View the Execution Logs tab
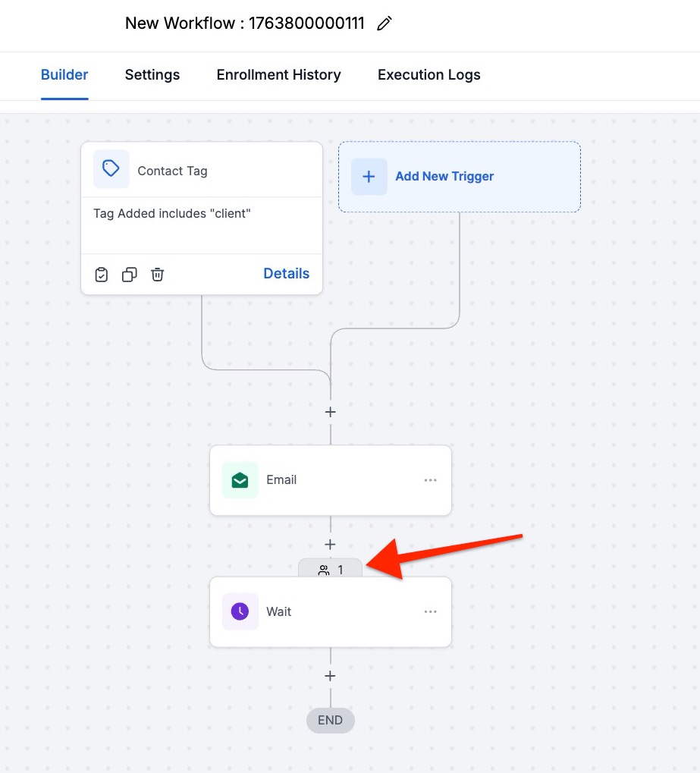Image resolution: width=700 pixels, height=773 pixels. tap(429, 75)
